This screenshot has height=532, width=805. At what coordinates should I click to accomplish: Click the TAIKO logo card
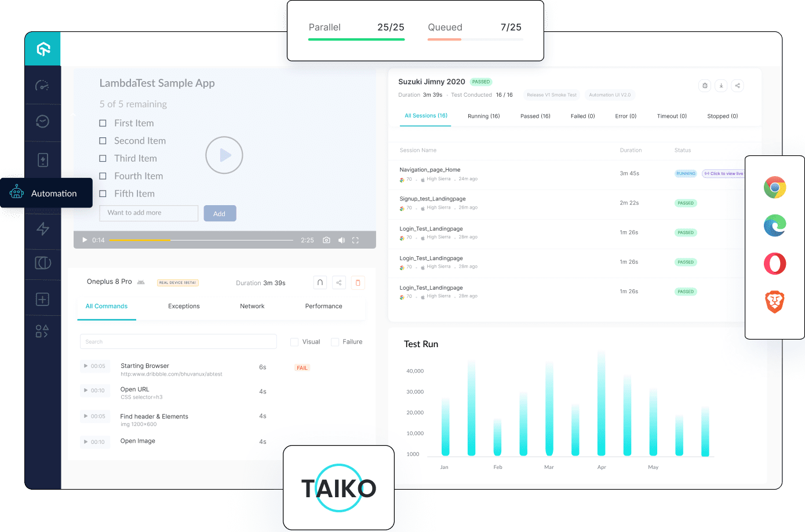(x=338, y=487)
